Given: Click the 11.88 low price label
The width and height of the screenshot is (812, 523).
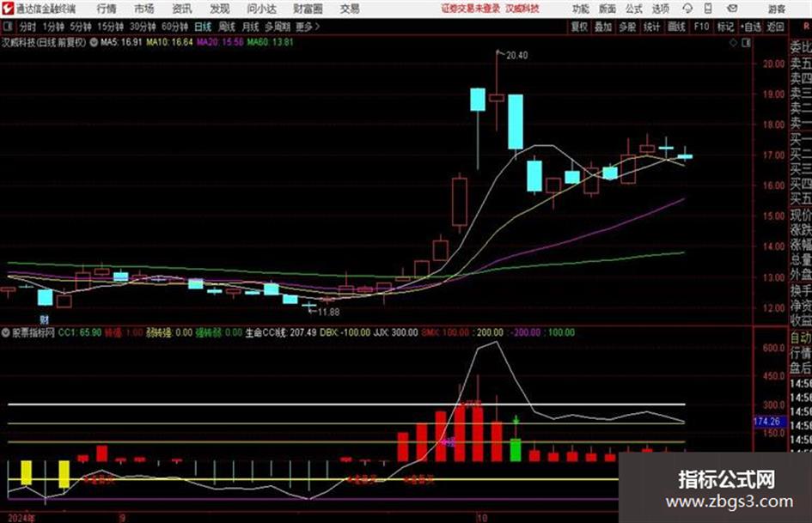Looking at the screenshot, I should [x=328, y=313].
